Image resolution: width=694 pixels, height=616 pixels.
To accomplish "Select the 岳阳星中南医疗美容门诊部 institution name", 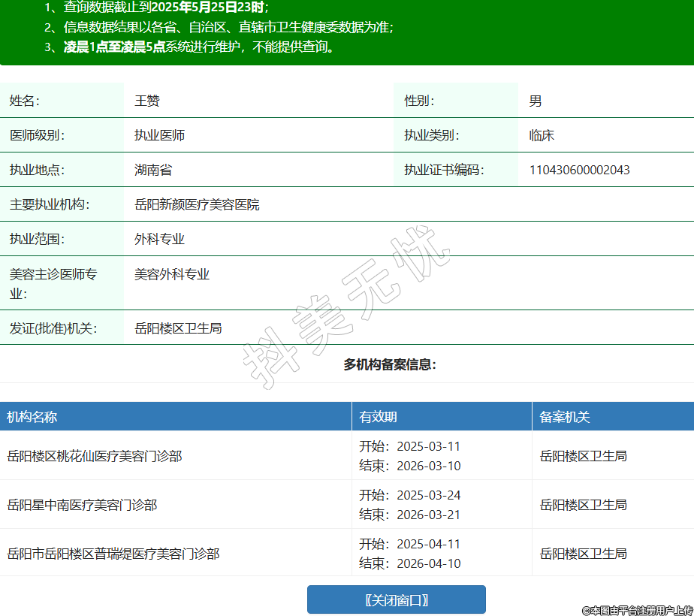I will 82,505.
